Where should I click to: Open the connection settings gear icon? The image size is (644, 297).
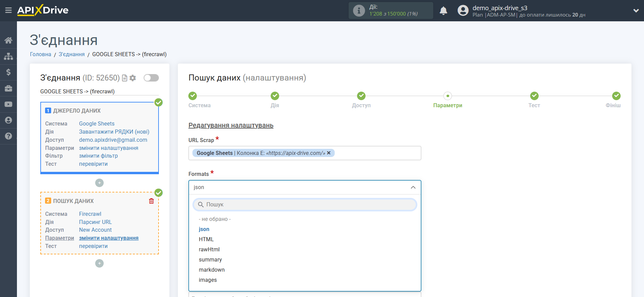pos(133,78)
